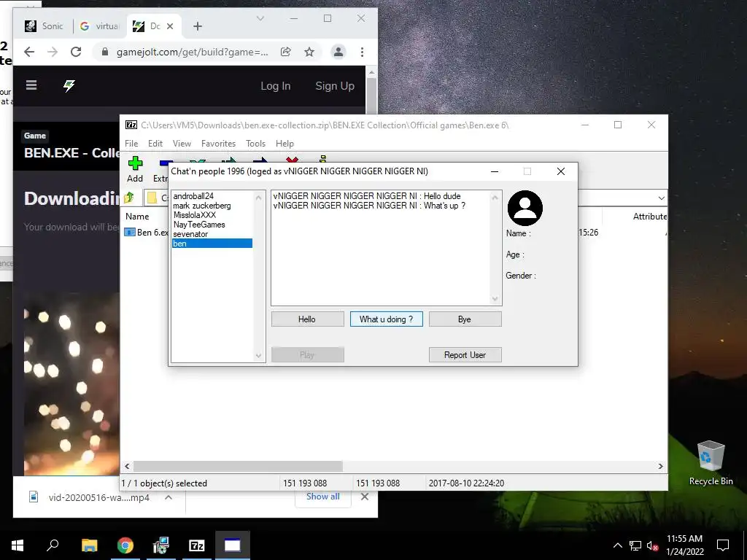The width and height of the screenshot is (747, 560).
Task: Open Game Jolt hamburger menu
Action: pos(31,85)
